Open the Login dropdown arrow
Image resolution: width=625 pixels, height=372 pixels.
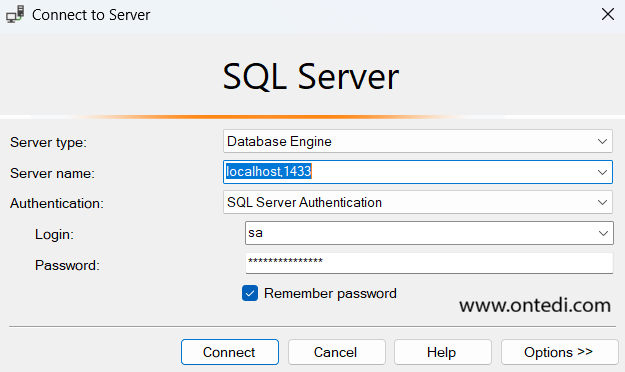click(x=603, y=233)
